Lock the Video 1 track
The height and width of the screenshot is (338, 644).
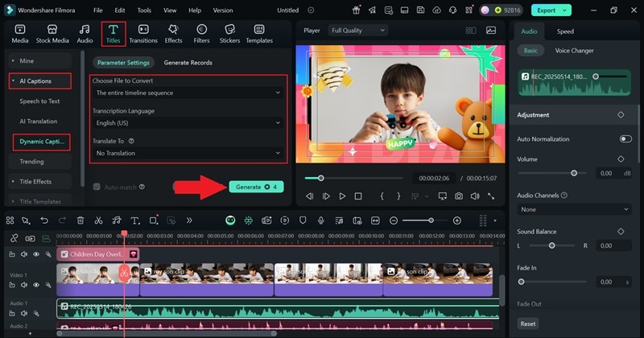12,285
